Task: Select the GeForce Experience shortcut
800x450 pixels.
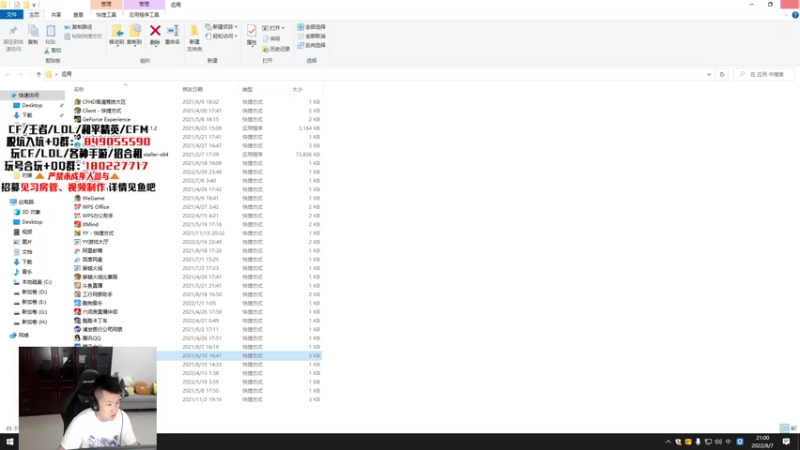Action: (x=106, y=119)
